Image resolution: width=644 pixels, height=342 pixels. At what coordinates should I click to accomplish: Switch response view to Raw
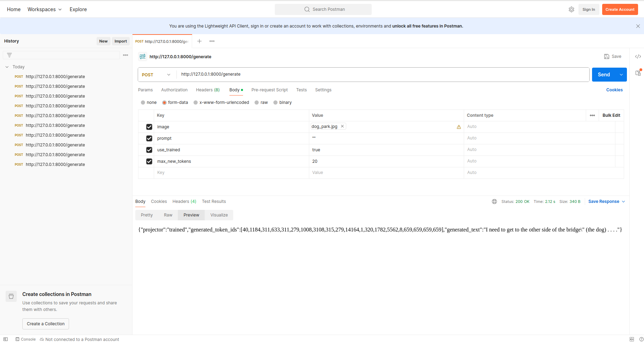168,215
